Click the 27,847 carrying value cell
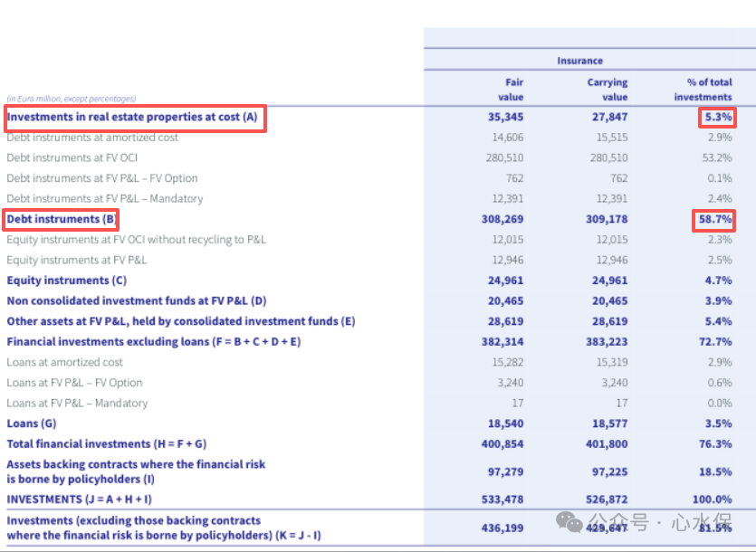The width and height of the screenshot is (756, 552). 610,117
